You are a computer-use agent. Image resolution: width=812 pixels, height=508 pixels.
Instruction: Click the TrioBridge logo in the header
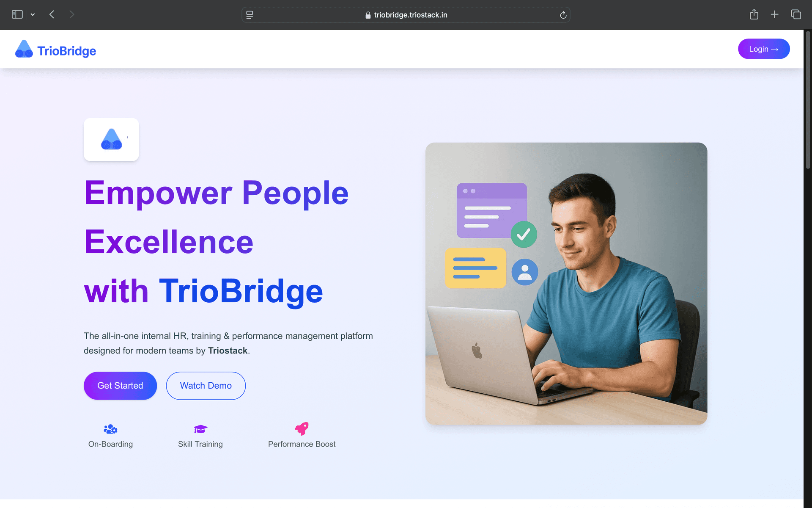click(55, 50)
